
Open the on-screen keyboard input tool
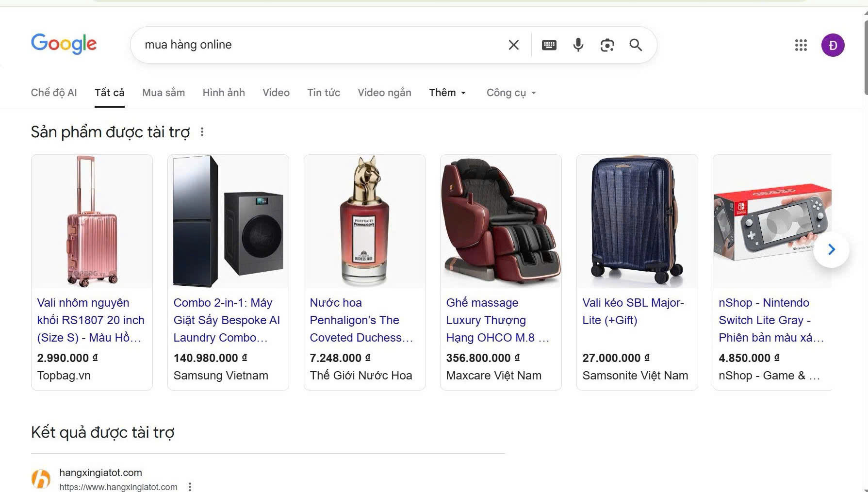click(x=549, y=45)
